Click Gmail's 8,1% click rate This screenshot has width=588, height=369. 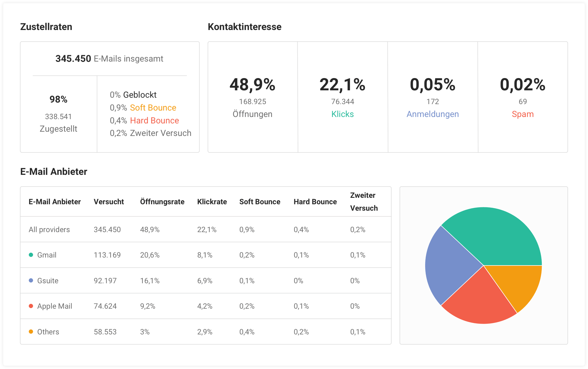tap(205, 255)
